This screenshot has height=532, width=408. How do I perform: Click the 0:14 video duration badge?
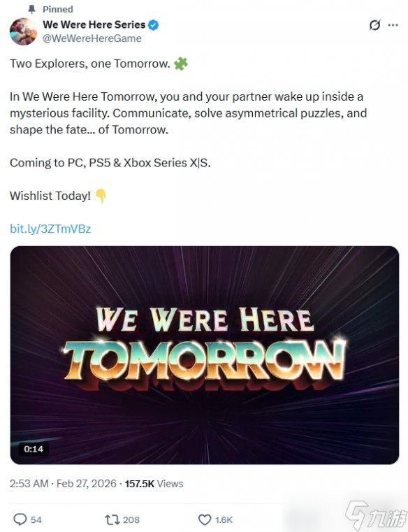[34, 449]
